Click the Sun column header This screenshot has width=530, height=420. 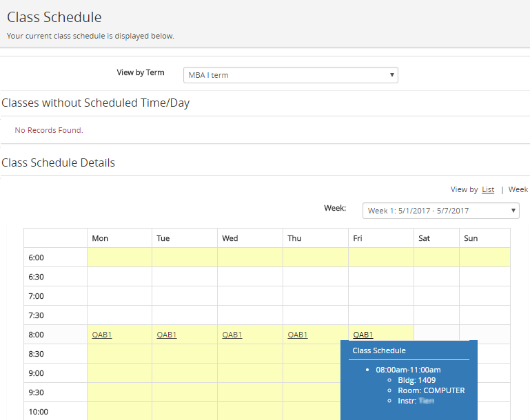click(471, 238)
